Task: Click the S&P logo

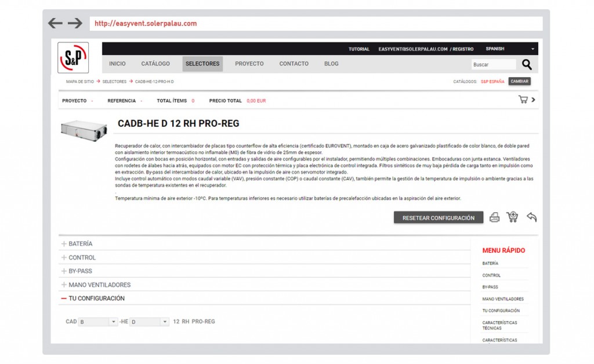Action: [73, 57]
